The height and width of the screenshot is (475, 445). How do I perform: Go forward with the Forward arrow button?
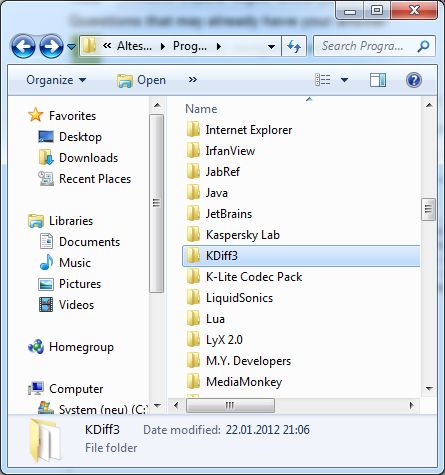click(51, 46)
